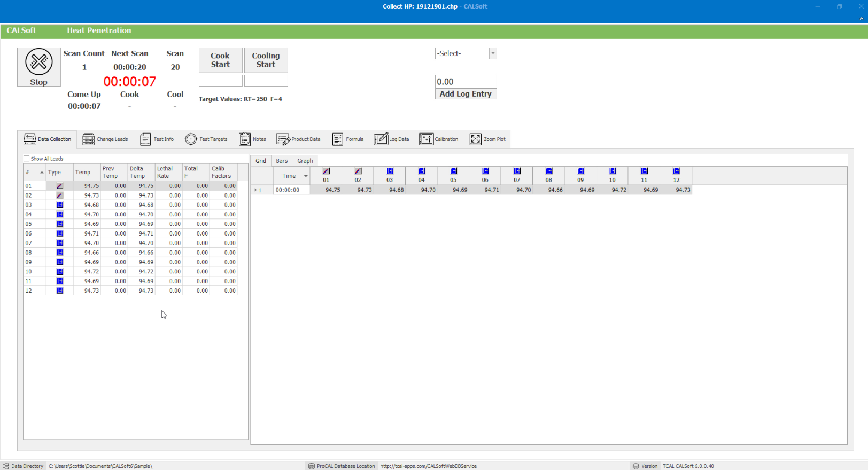Click the Stop data collection icon

tap(38, 62)
